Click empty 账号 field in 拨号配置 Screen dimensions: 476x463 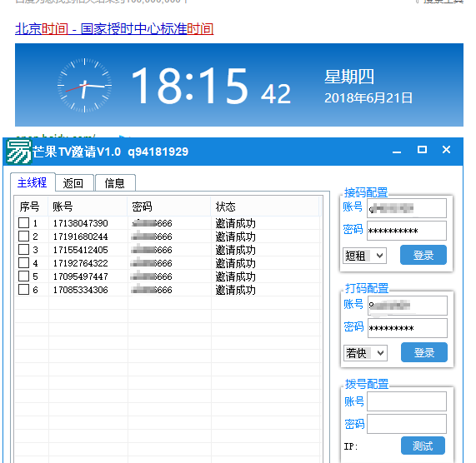click(x=407, y=401)
